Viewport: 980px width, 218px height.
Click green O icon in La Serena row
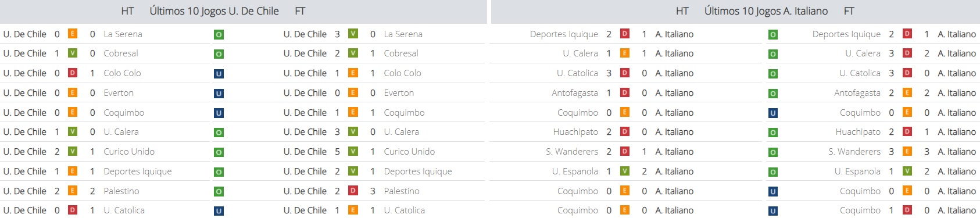pos(219,35)
